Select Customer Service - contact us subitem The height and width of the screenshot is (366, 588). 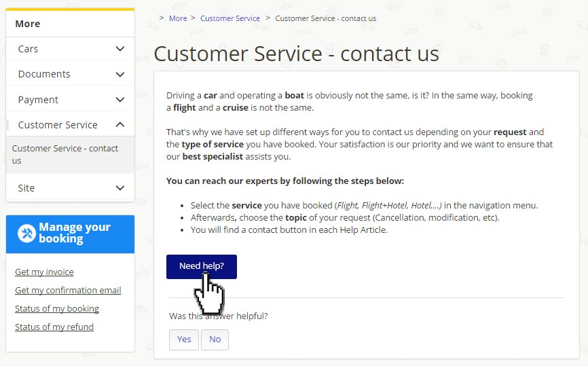[x=65, y=154]
